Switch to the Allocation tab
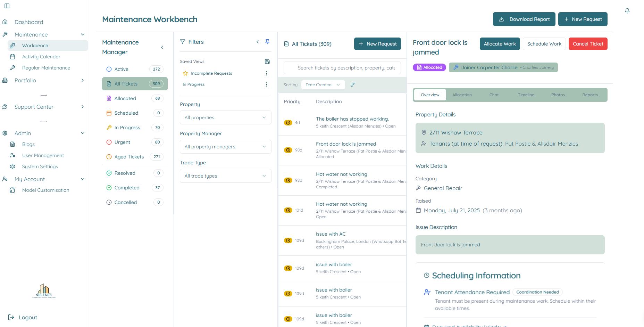 click(462, 95)
